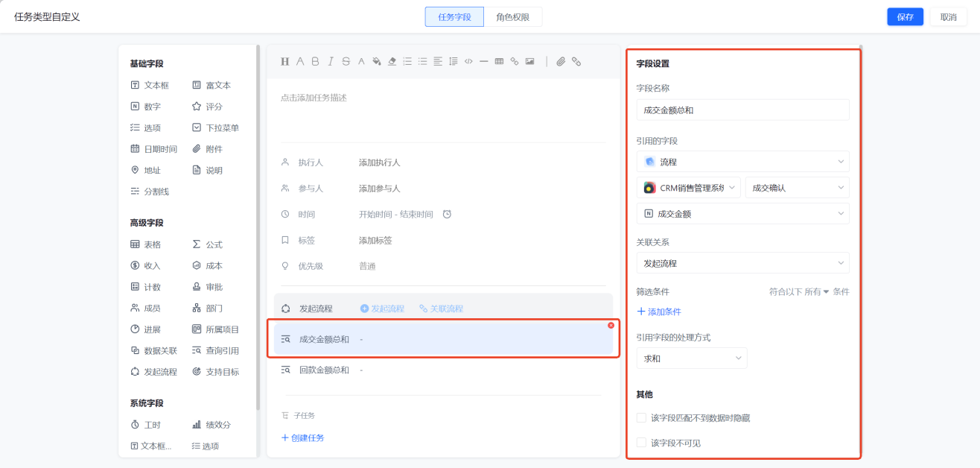Open the 所有 filter condition dropdown

pyautogui.click(x=816, y=292)
